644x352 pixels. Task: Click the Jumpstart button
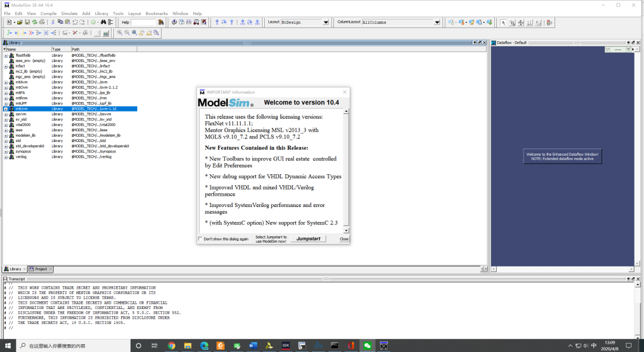pyautogui.click(x=308, y=239)
